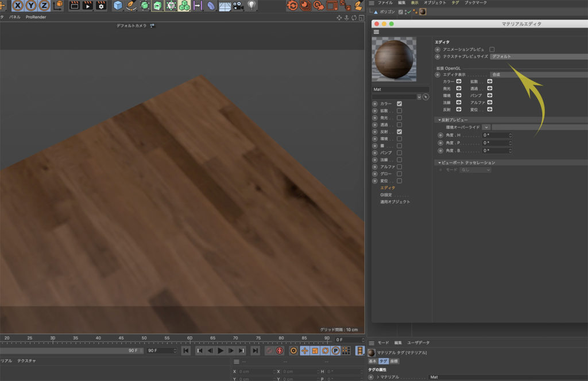Toggle parameter P keyframe icon

[335, 351]
